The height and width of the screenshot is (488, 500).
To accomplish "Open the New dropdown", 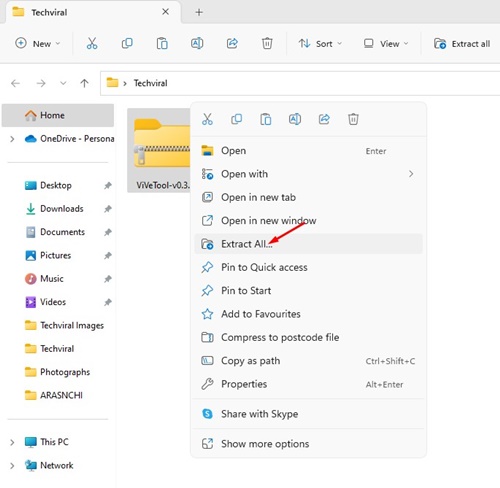I will click(38, 44).
